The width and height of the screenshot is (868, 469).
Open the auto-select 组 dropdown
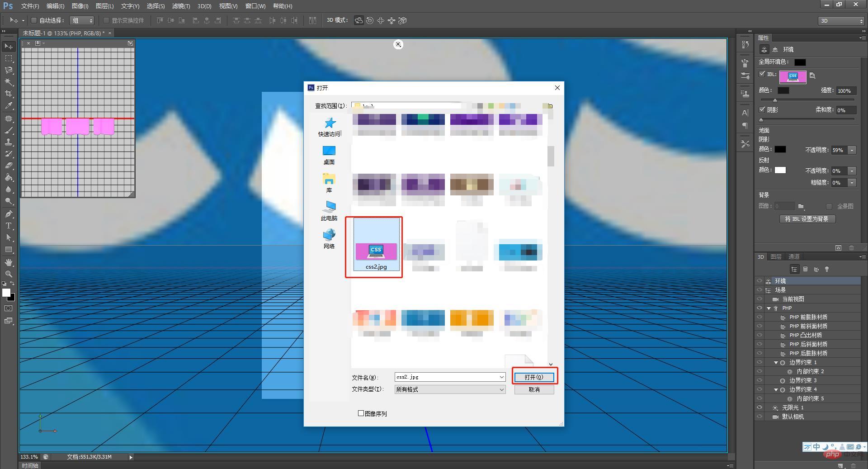click(x=82, y=20)
